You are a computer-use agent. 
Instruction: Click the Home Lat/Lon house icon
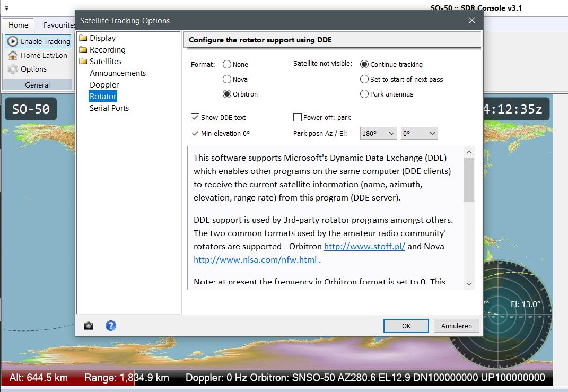click(12, 55)
